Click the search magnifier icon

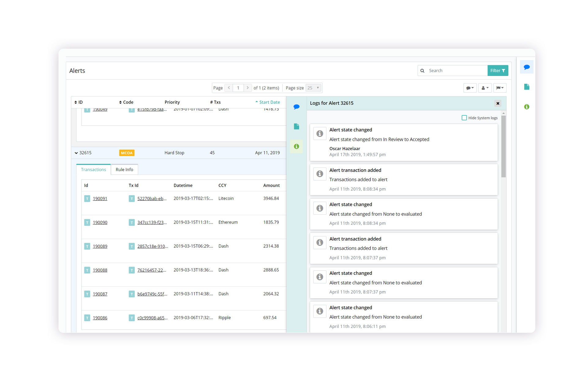[422, 71]
